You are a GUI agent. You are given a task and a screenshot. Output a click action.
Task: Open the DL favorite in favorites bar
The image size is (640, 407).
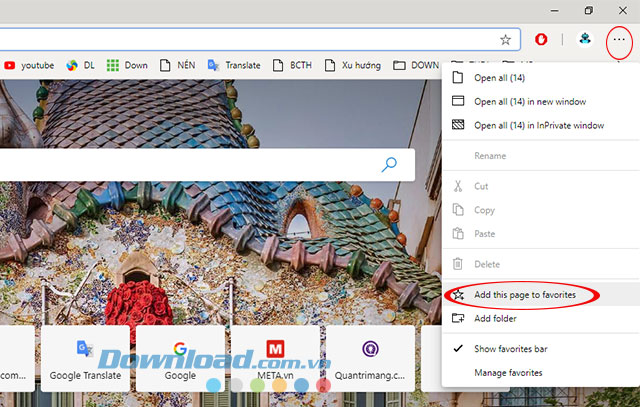80,65
